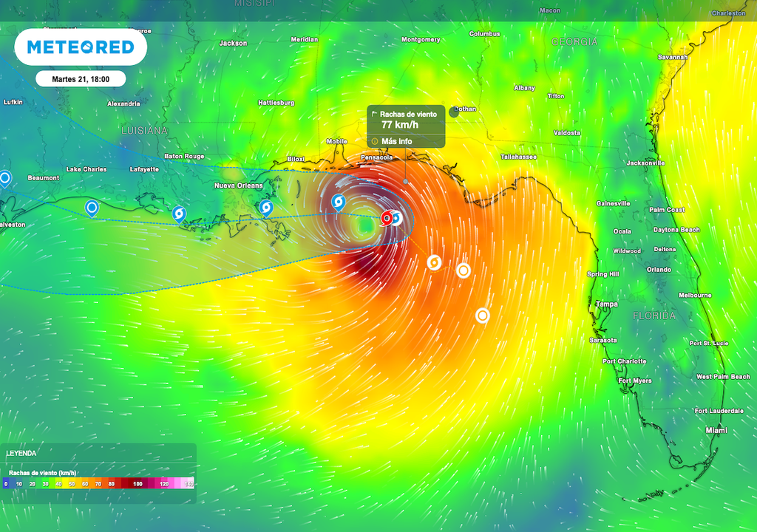Click the flag icon in wind gust tooltip

coord(374,114)
